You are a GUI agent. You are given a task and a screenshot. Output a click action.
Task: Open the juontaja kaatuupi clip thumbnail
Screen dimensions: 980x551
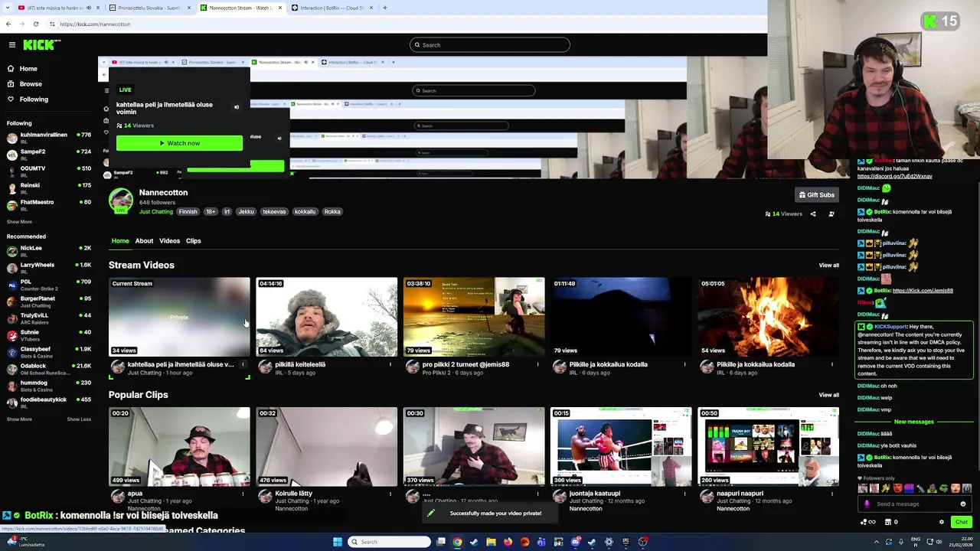[621, 447]
